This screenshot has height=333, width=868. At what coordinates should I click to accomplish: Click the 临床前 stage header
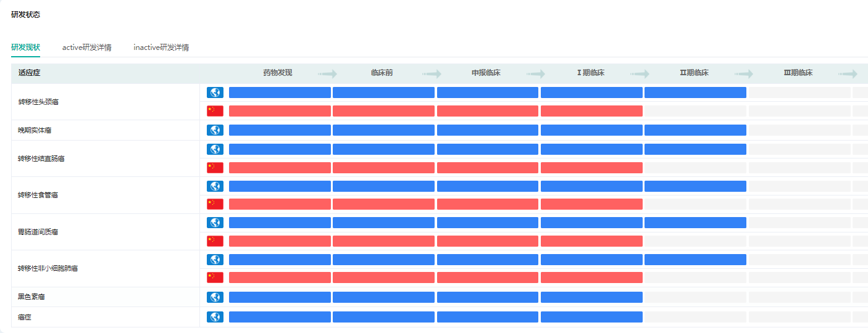pyautogui.click(x=382, y=73)
